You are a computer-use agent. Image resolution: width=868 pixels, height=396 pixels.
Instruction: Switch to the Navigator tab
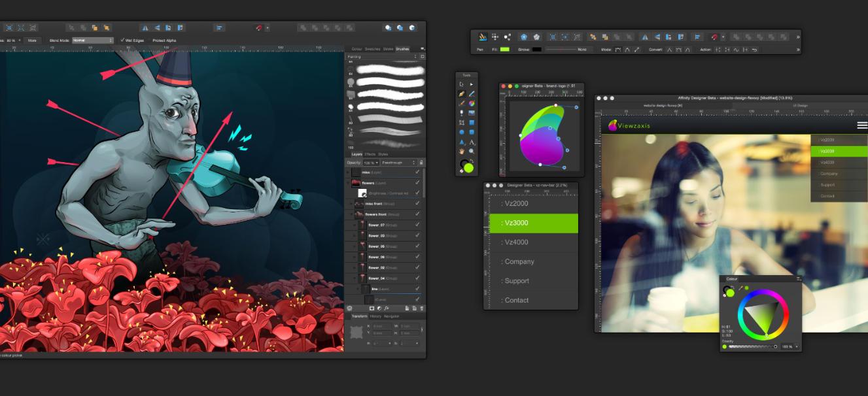[x=391, y=316]
